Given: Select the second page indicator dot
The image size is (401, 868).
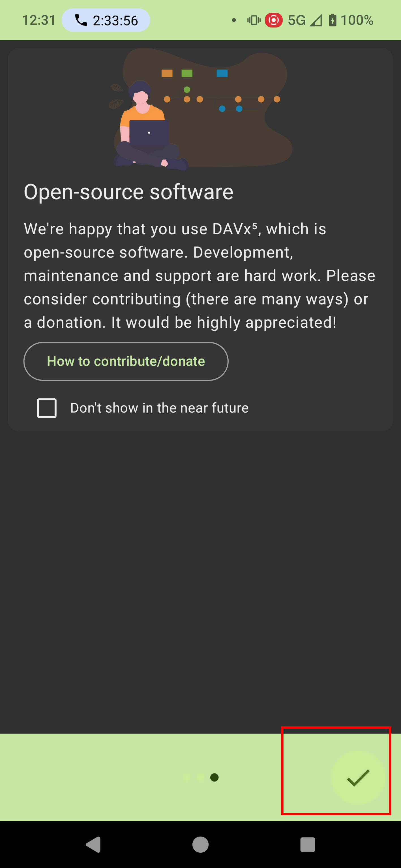Looking at the screenshot, I should tap(200, 777).
